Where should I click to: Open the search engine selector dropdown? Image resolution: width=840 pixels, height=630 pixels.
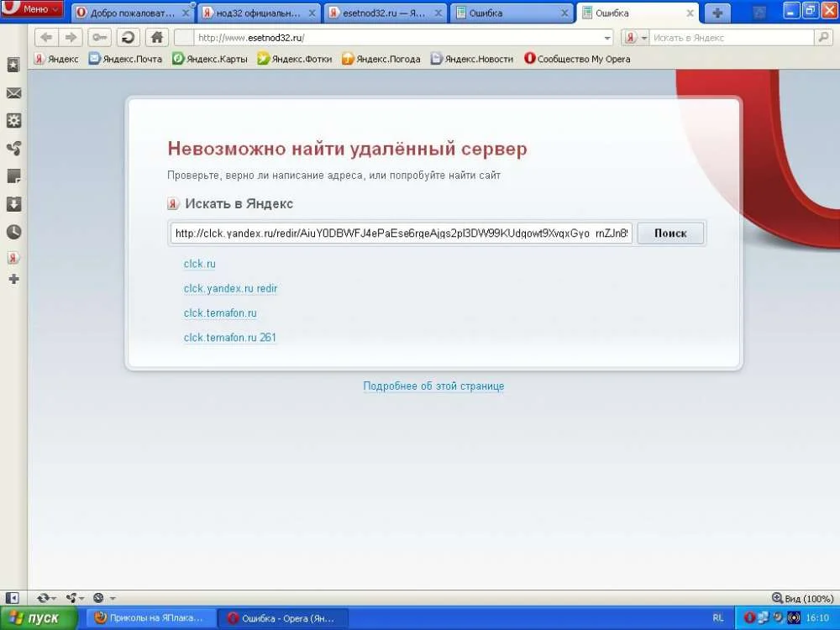[x=636, y=38]
